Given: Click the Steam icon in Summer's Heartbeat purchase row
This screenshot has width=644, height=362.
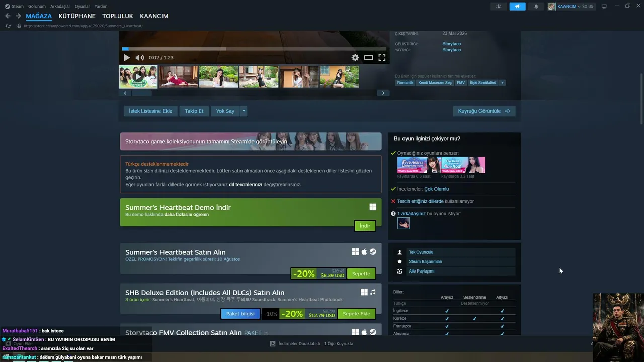Looking at the screenshot, I should [373, 252].
